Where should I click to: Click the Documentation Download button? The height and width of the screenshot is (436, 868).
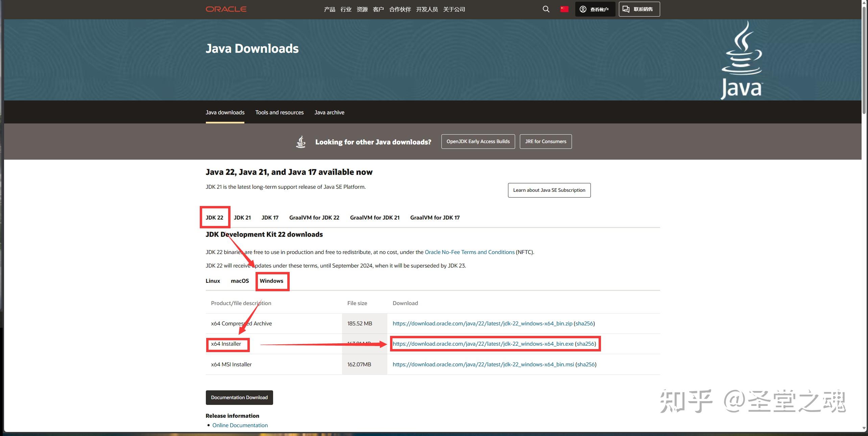tap(239, 397)
